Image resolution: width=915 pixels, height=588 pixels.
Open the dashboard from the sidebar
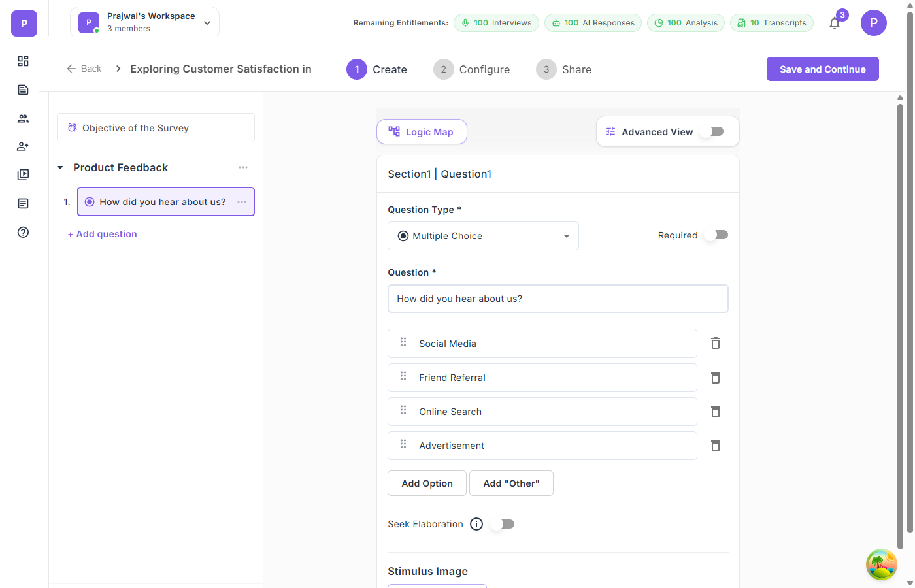[x=23, y=60]
